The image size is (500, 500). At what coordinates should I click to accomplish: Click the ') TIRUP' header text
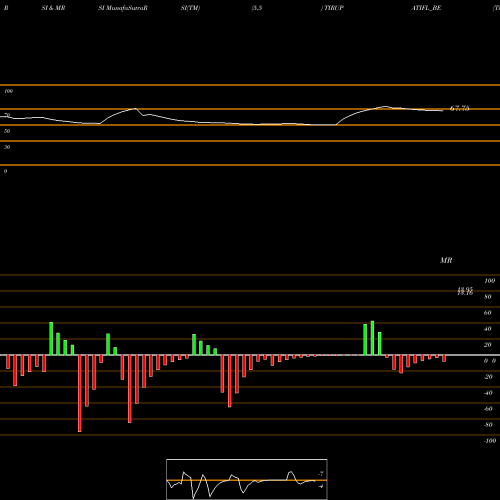tap(332, 8)
